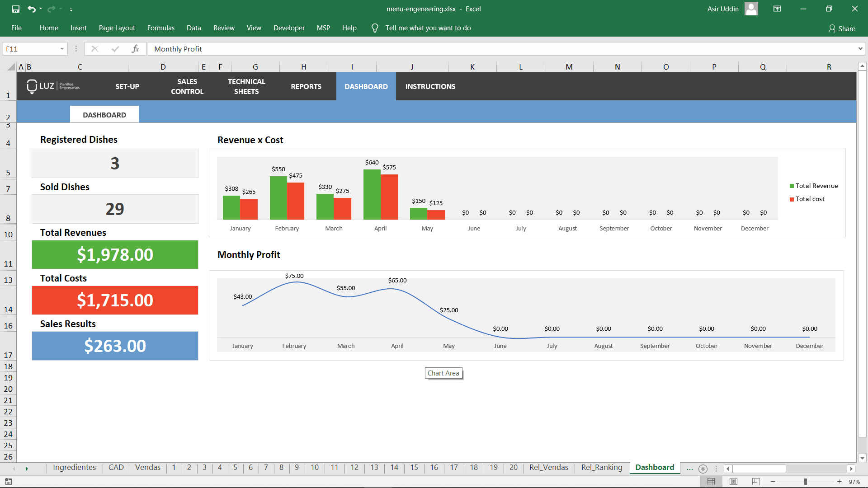Image resolution: width=868 pixels, height=488 pixels.
Task: Click the Asir Uddin account picture
Action: 750,9
